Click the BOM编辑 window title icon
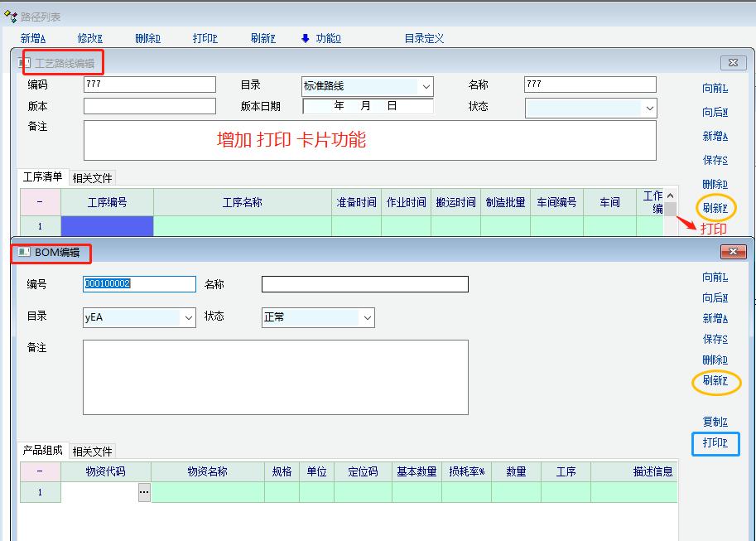 pyautogui.click(x=25, y=253)
